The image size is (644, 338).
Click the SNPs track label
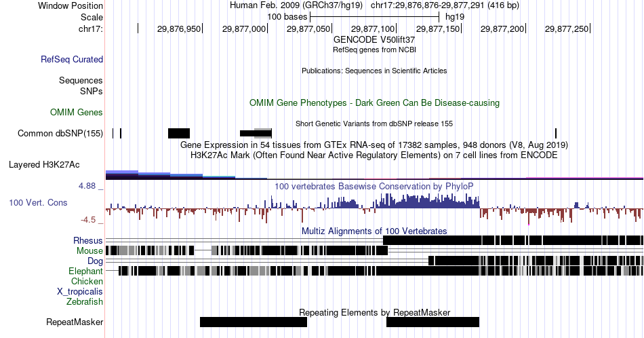(x=92, y=91)
